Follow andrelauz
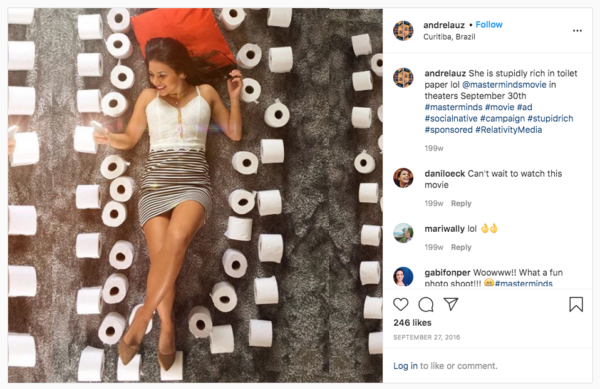The height and width of the screenshot is (389, 600). pyautogui.click(x=489, y=25)
